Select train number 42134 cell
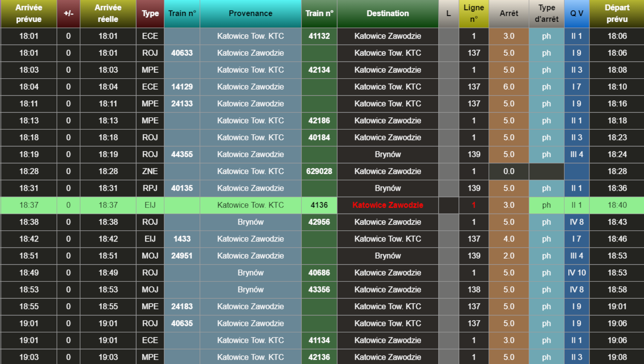This screenshot has height=364, width=644. pos(319,70)
